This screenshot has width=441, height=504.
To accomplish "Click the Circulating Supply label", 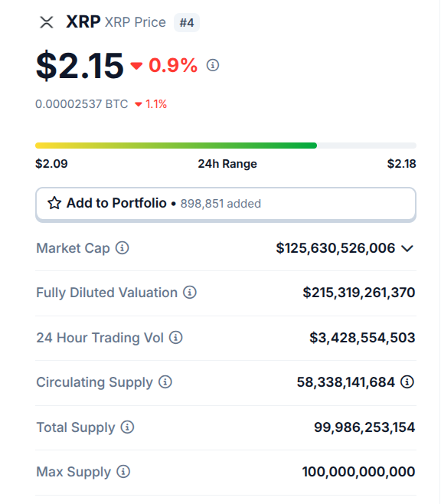I will (94, 382).
